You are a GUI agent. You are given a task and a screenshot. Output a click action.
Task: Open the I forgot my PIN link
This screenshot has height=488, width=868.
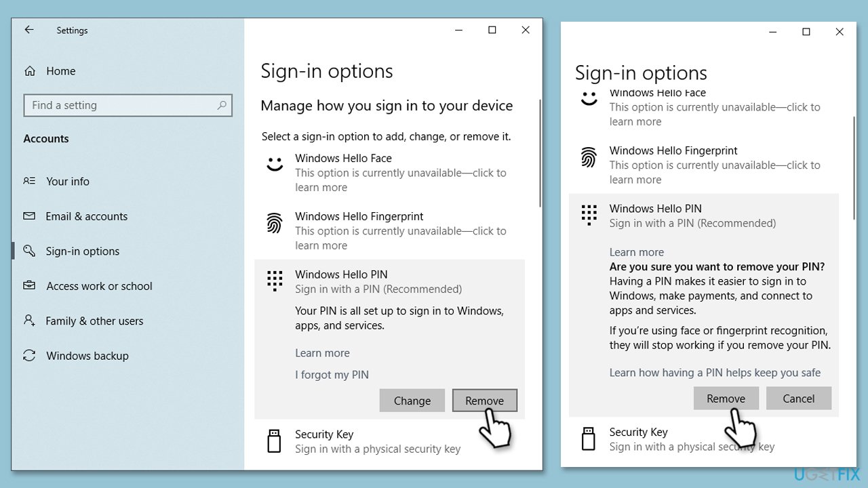(332, 374)
